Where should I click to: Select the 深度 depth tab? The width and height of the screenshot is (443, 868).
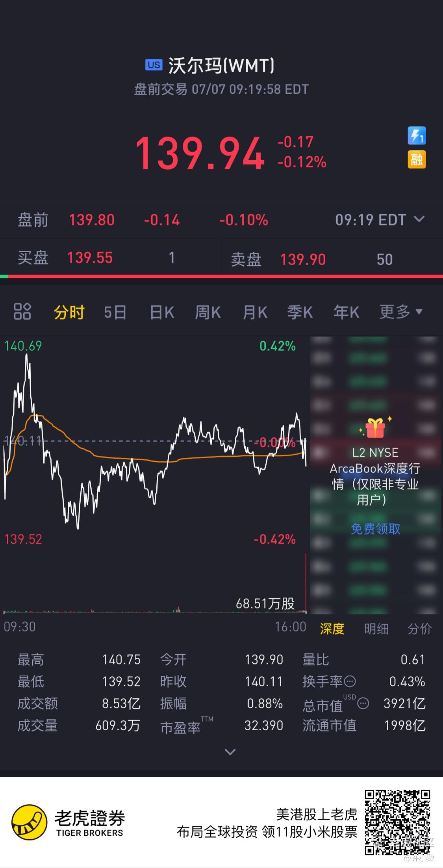point(332,629)
